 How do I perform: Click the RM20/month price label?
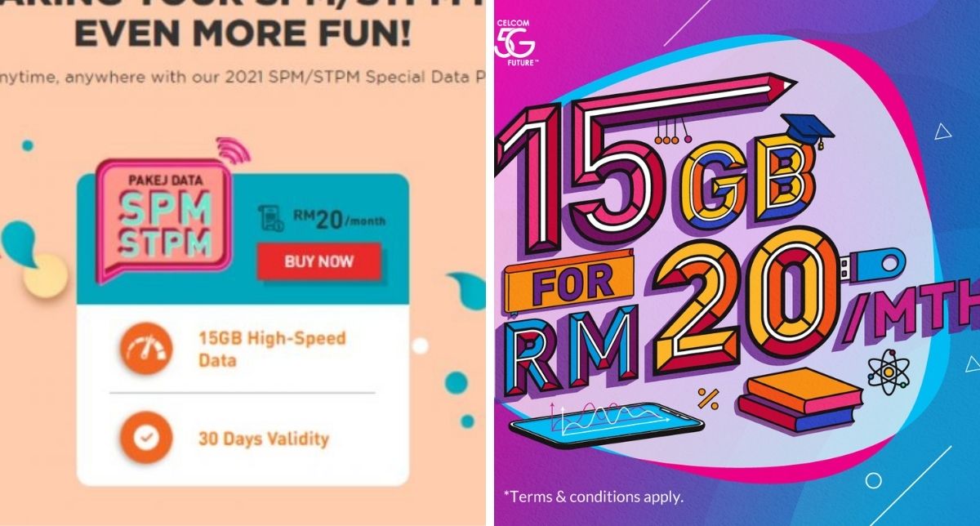339,219
